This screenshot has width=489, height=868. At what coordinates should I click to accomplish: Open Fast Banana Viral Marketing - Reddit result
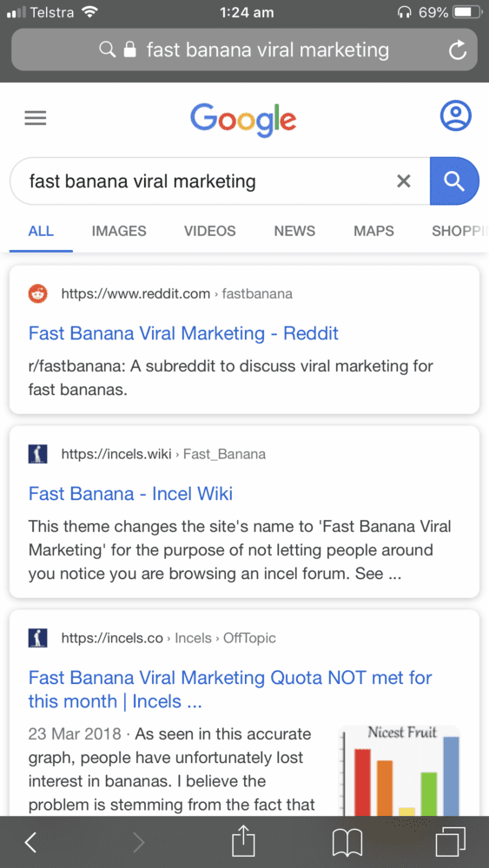tap(183, 333)
